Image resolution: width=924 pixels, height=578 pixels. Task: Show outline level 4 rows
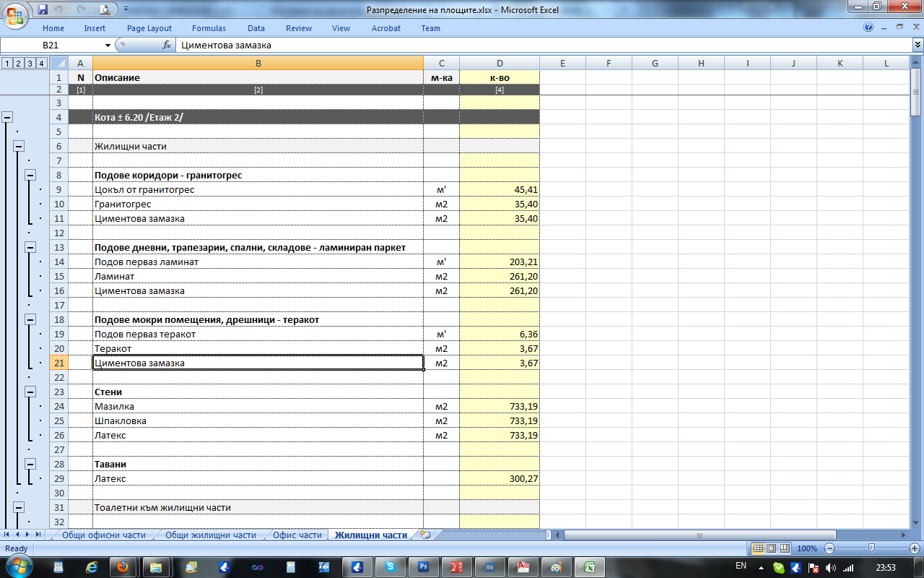(42, 63)
